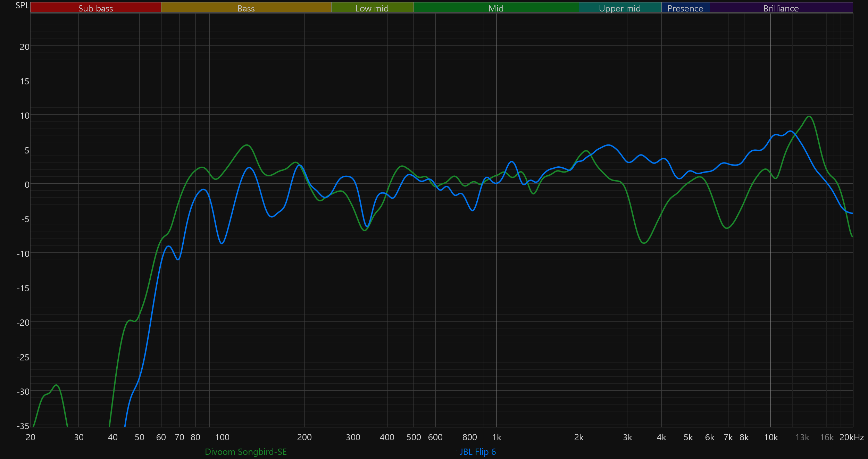This screenshot has width=868, height=459.
Task: Click the 10k frequency axis label
Action: coord(771,437)
